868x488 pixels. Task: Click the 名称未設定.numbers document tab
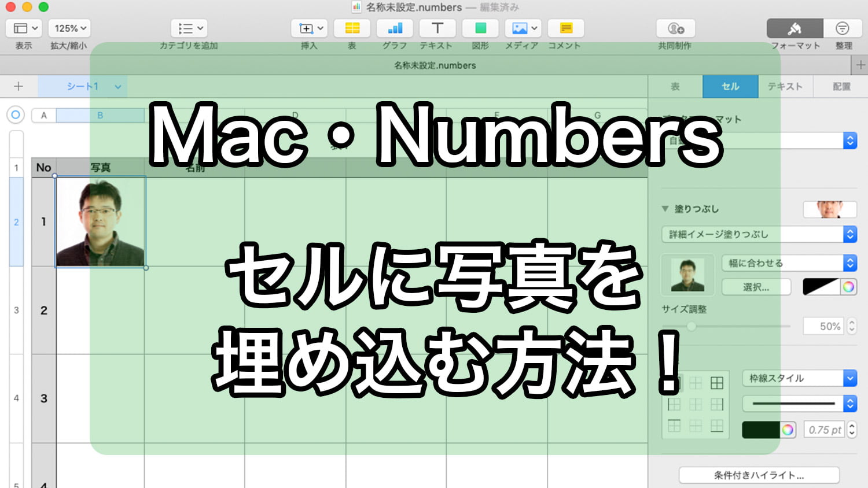(435, 65)
